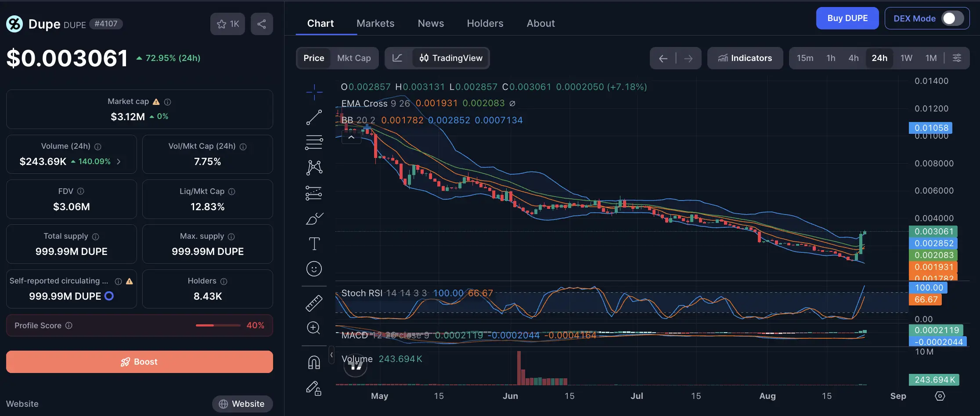Open chart axis settings gear icon

(x=940, y=396)
